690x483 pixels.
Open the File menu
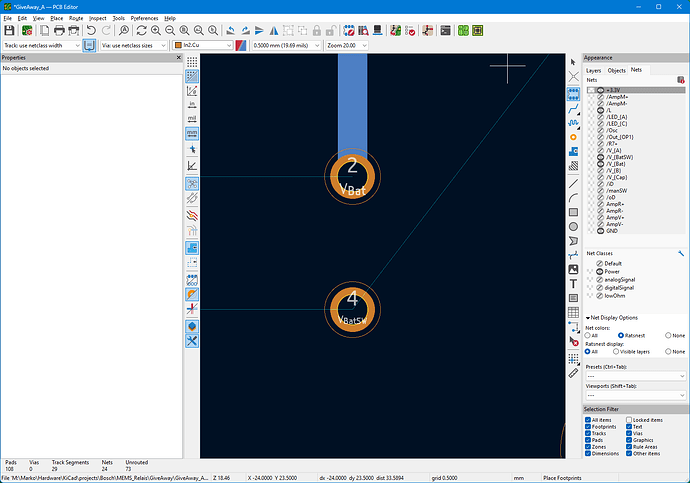tap(7, 18)
